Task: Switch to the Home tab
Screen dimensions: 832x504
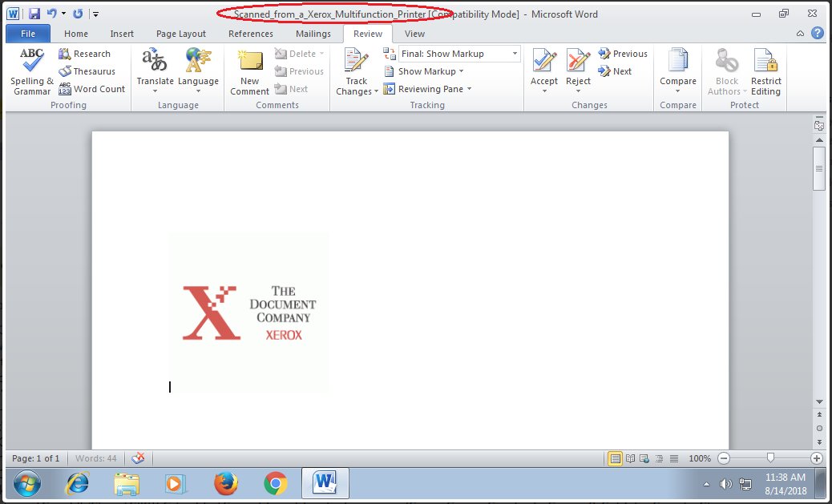Action: click(76, 34)
